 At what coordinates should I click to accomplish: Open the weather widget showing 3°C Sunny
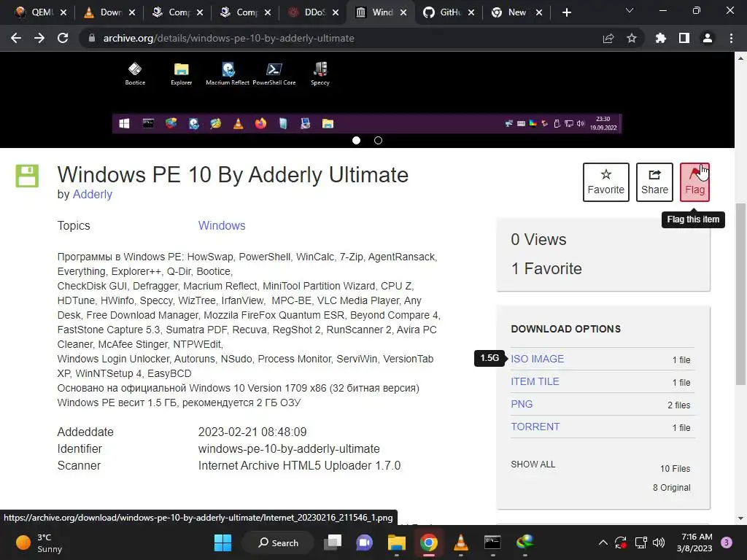coord(39,542)
